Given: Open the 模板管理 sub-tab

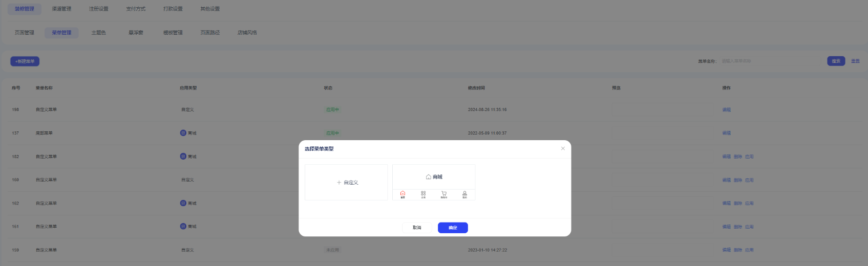Looking at the screenshot, I should pyautogui.click(x=173, y=33).
